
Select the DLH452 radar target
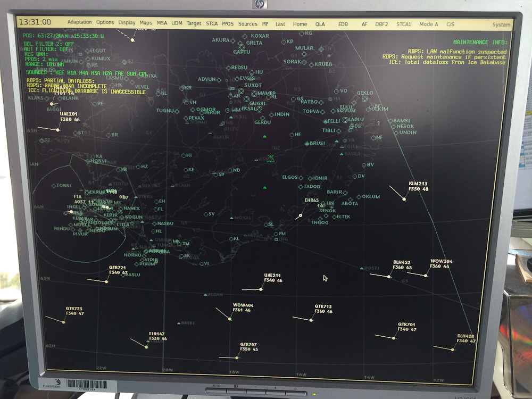pos(389,277)
